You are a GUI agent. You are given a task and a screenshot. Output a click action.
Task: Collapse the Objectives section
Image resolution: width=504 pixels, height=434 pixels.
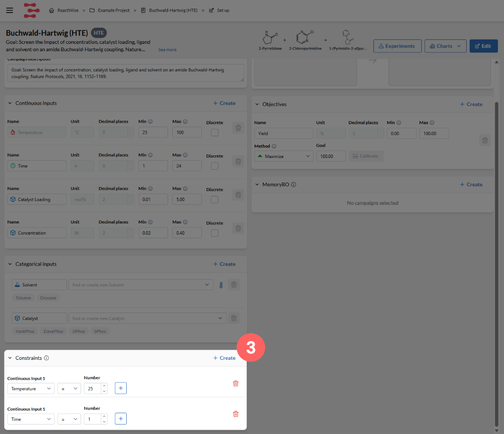coord(257,104)
